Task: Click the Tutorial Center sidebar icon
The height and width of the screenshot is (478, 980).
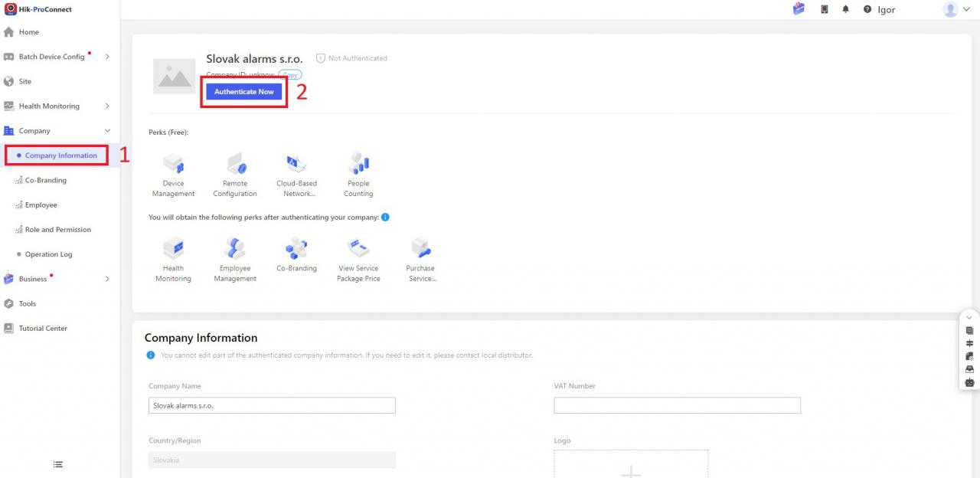Action: pyautogui.click(x=9, y=328)
